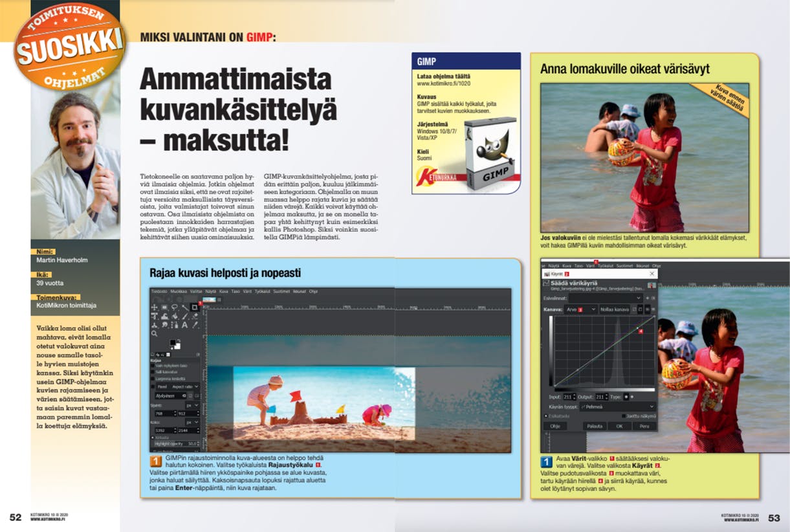This screenshot has width=790, height=532.
Task: Confirm curves with OK button
Action: 619,427
